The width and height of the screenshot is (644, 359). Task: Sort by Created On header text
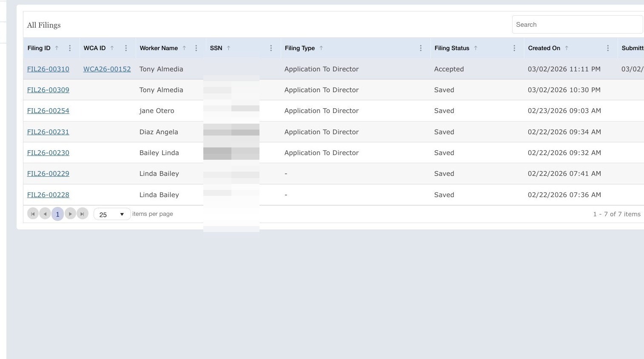544,48
